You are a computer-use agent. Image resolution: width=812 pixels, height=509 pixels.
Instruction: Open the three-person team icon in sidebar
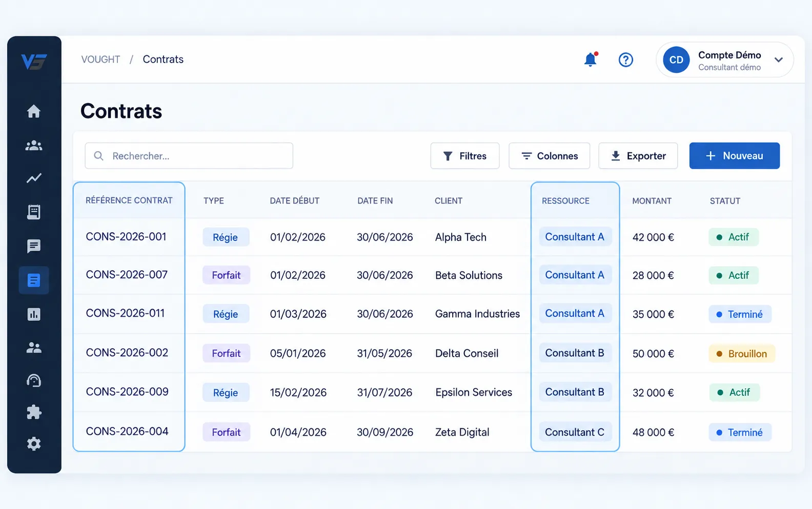pyautogui.click(x=34, y=146)
